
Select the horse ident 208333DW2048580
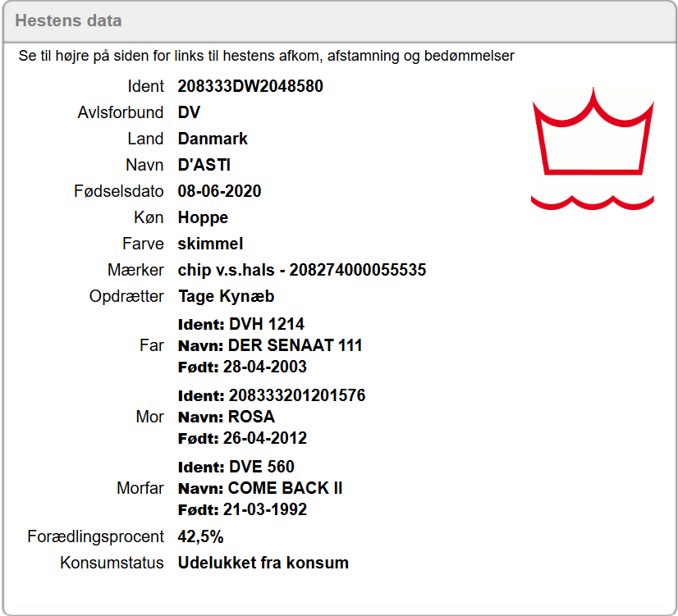[250, 86]
